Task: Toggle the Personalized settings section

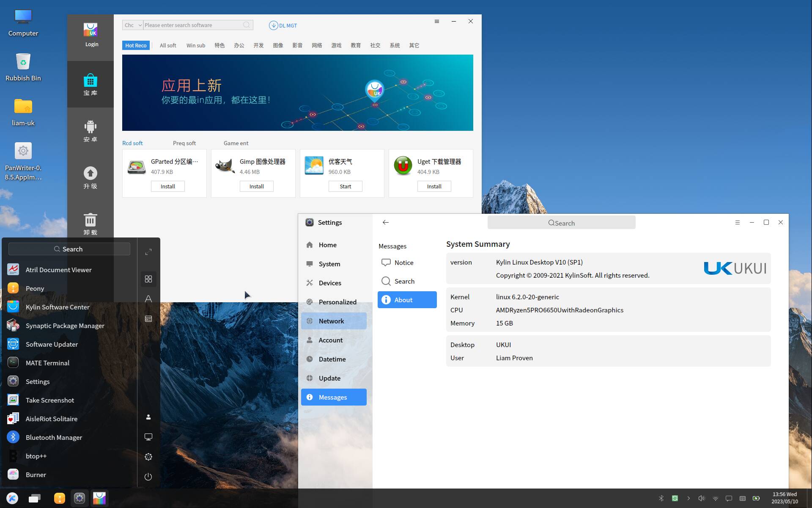Action: point(338,301)
